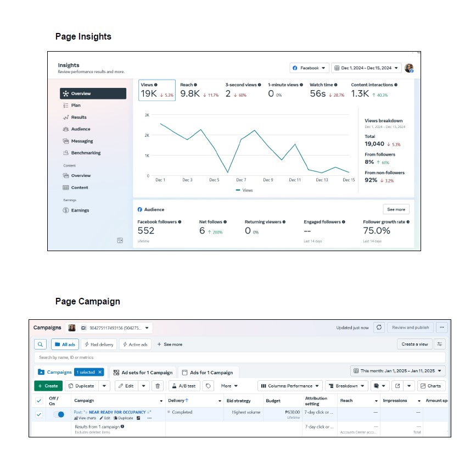Image resolution: width=476 pixels, height=466 pixels.
Task: Switch off the campaign On/Off toggle
Action: (x=59, y=415)
